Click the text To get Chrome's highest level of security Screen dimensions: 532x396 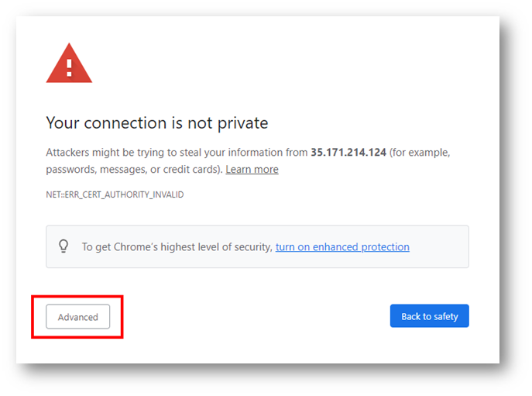[x=177, y=247]
